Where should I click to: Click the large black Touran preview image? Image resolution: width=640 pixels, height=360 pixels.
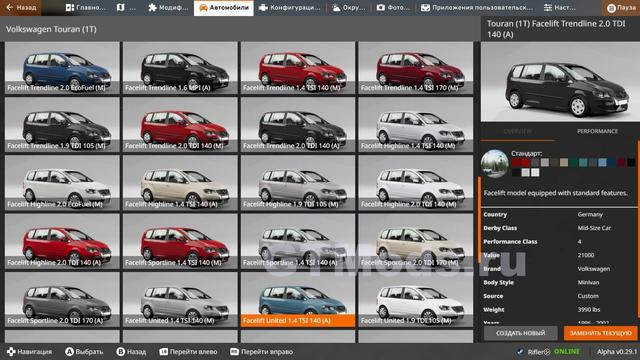point(560,82)
